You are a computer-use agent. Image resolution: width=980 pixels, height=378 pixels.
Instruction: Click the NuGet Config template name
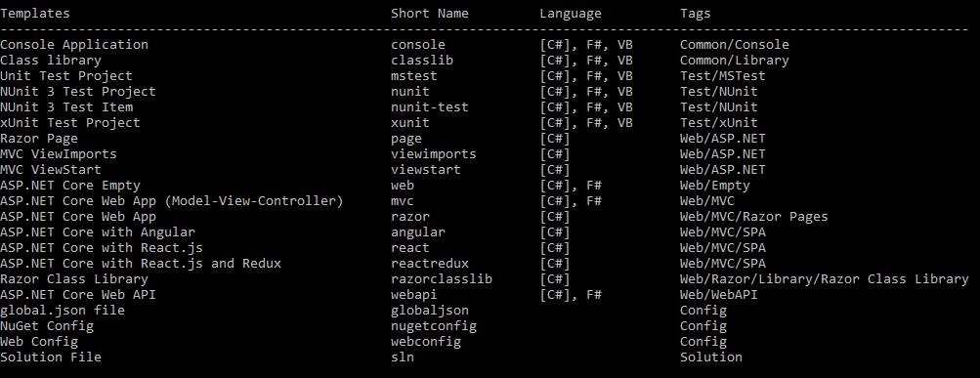pyautogui.click(x=47, y=326)
